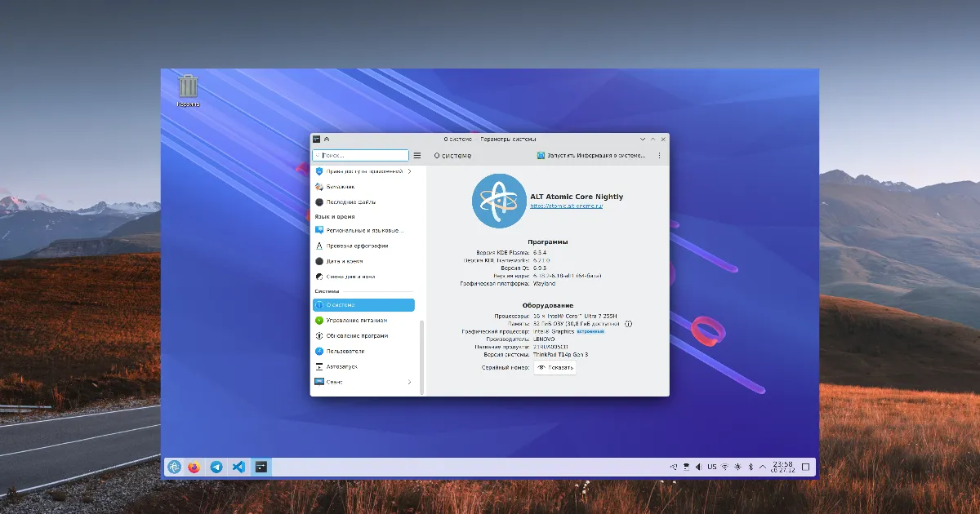Toggle the hamburger menu beside search field
This screenshot has width=980, height=514.
tap(417, 155)
